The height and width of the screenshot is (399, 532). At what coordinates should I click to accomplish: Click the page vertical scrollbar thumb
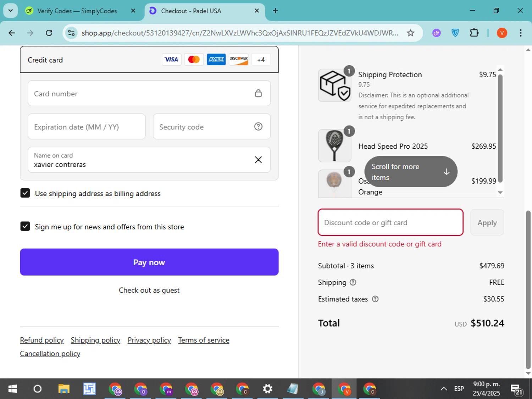pos(528,290)
